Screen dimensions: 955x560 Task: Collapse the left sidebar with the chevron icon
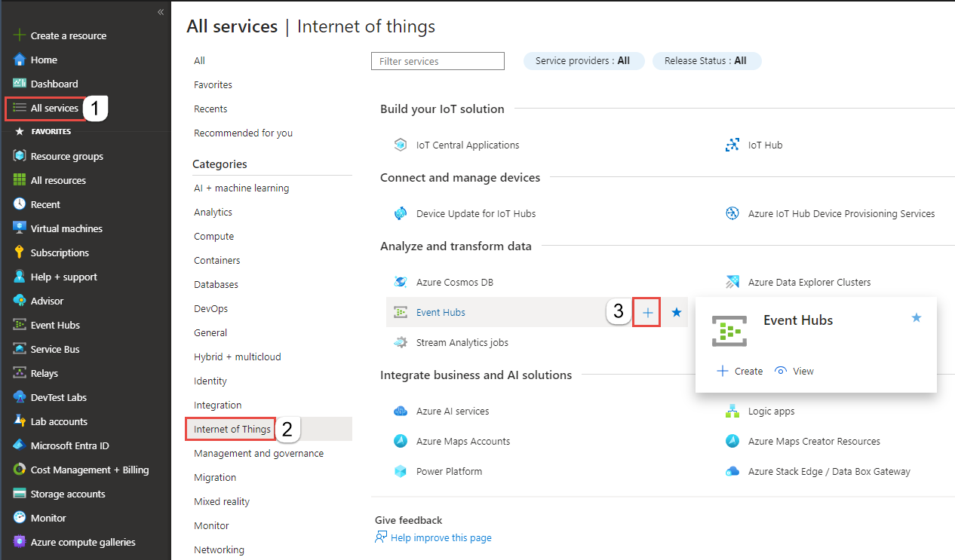pyautogui.click(x=161, y=12)
